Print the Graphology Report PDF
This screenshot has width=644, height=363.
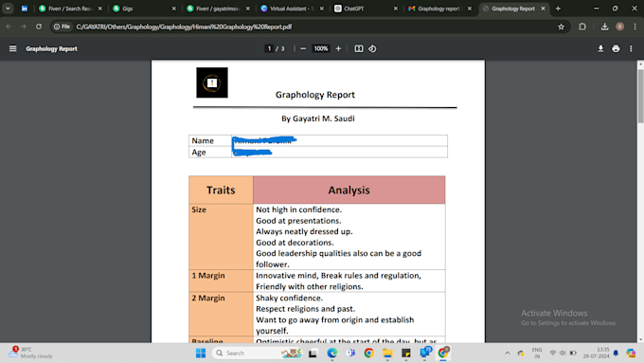(616, 48)
